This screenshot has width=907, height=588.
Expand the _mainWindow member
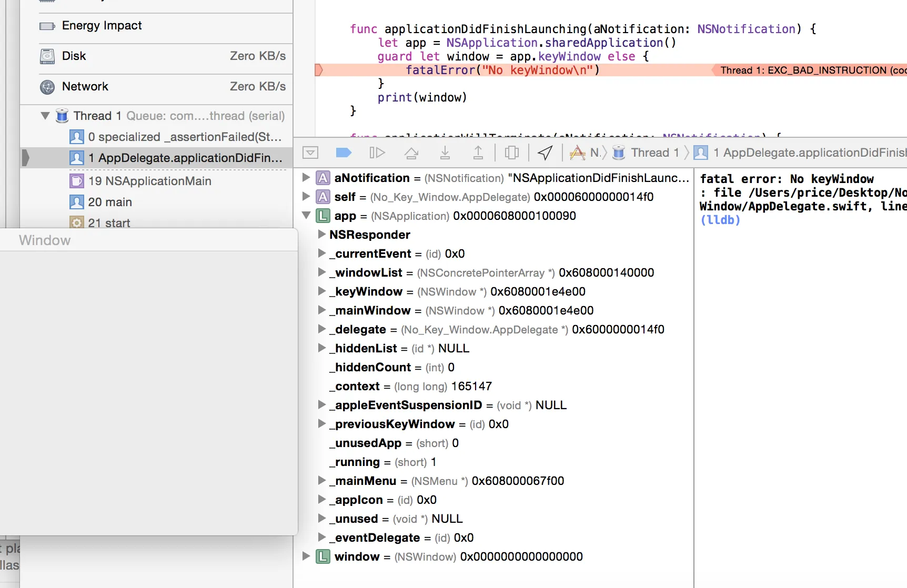321,310
